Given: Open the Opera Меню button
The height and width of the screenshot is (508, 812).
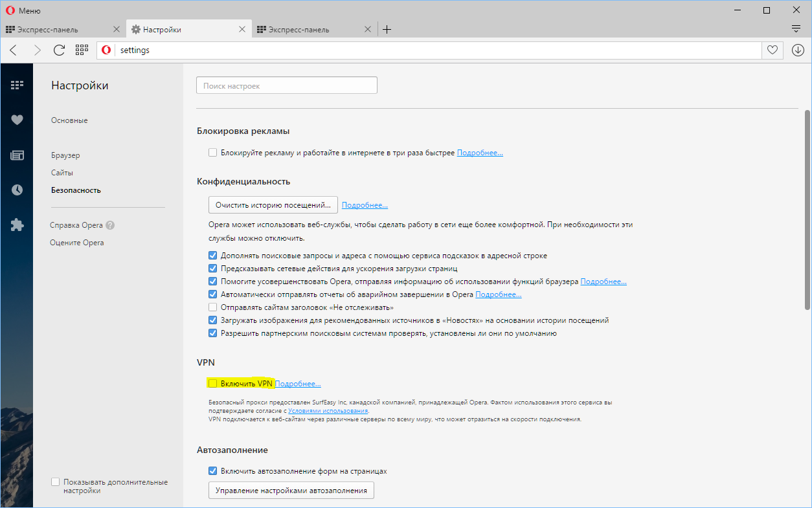Looking at the screenshot, I should [x=23, y=10].
